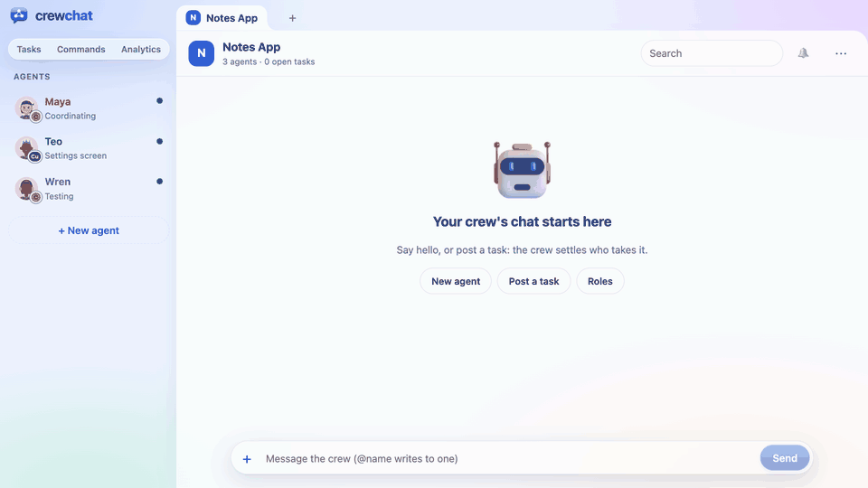Click the N icon in Notes App tab
Image resolution: width=868 pixels, height=488 pixels.
193,18
